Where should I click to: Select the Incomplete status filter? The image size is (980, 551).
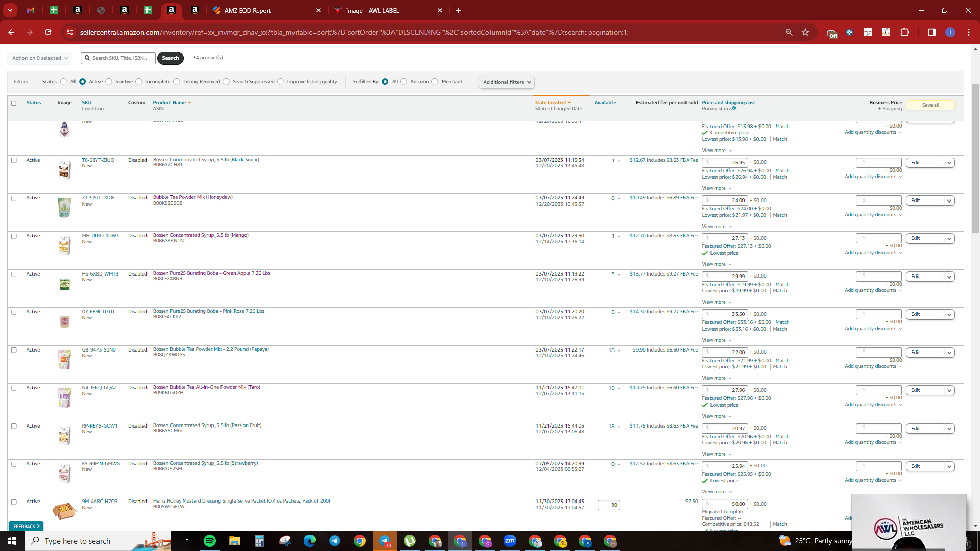(139, 82)
